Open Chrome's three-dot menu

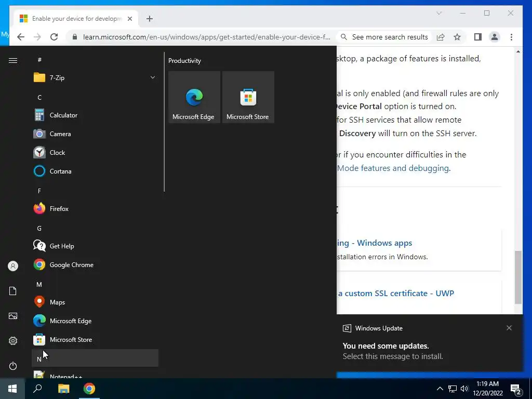(511, 37)
